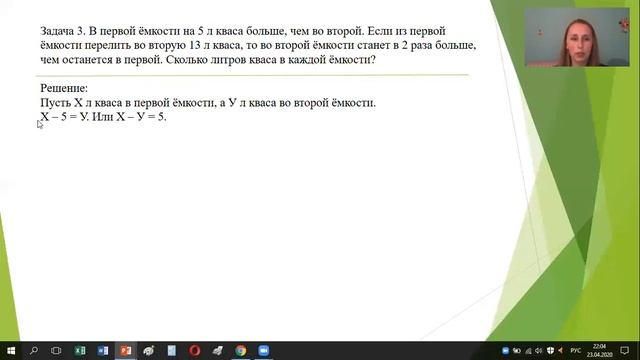Image resolution: width=640 pixels, height=360 pixels.
Task: Open network status tray icon
Action: coord(528,351)
